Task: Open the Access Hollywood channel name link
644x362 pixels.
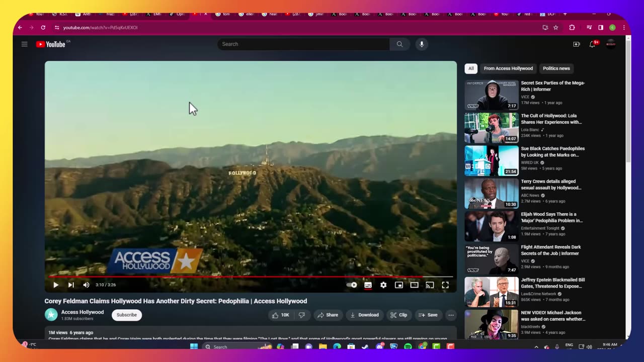Action: [x=83, y=312]
